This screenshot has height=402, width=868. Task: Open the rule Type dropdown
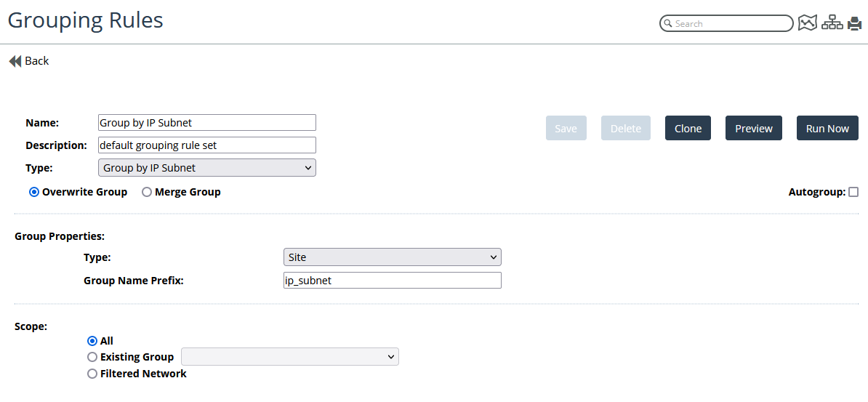pos(207,168)
